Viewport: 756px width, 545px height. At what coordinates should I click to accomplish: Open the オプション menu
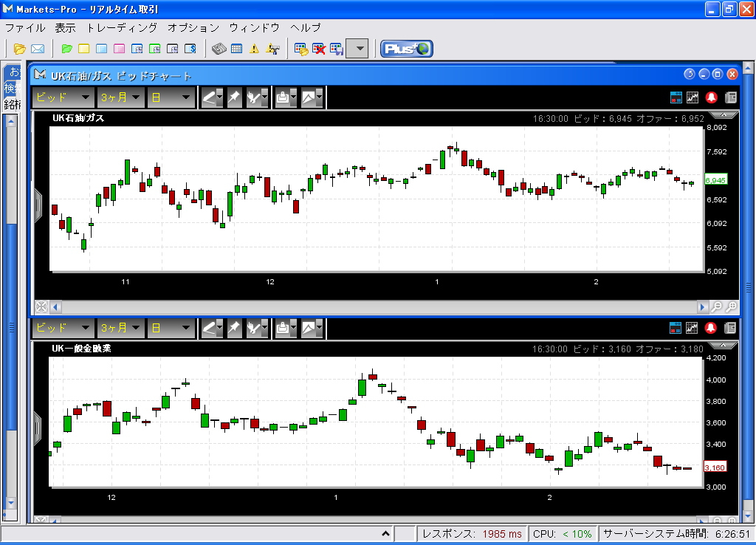(x=193, y=27)
